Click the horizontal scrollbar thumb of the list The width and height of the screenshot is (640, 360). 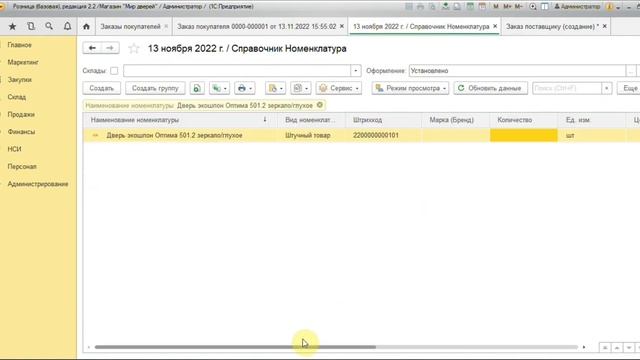(x=235, y=347)
